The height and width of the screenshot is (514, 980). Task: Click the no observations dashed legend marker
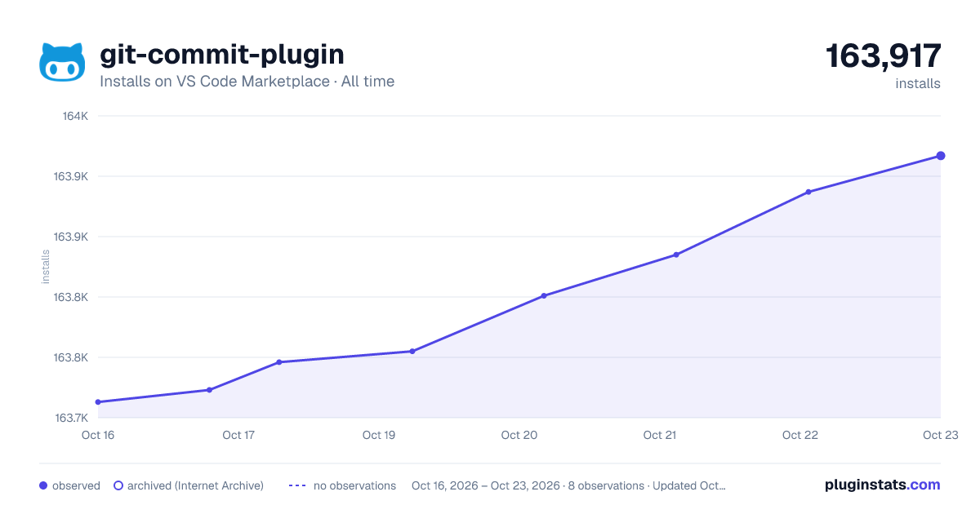click(297, 485)
